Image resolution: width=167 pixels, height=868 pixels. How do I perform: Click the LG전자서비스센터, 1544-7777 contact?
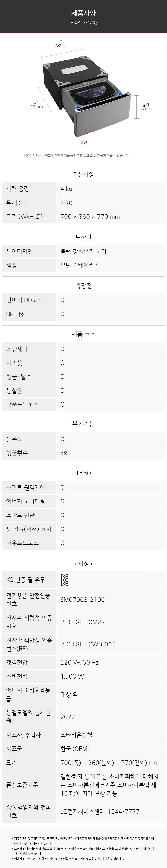(x=100, y=811)
